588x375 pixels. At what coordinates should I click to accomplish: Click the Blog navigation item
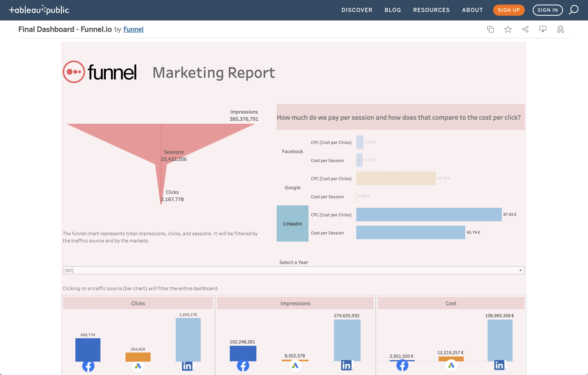392,10
